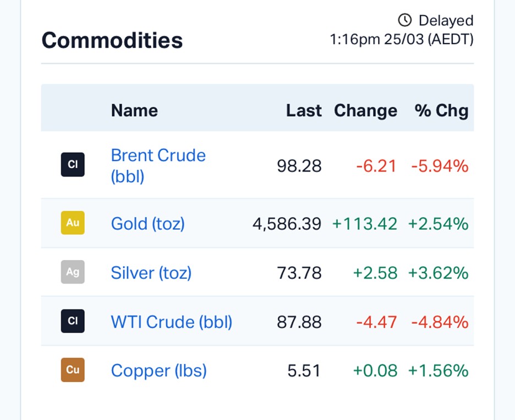515x420 pixels.
Task: Sort by the Name column header
Action: pyautogui.click(x=134, y=110)
